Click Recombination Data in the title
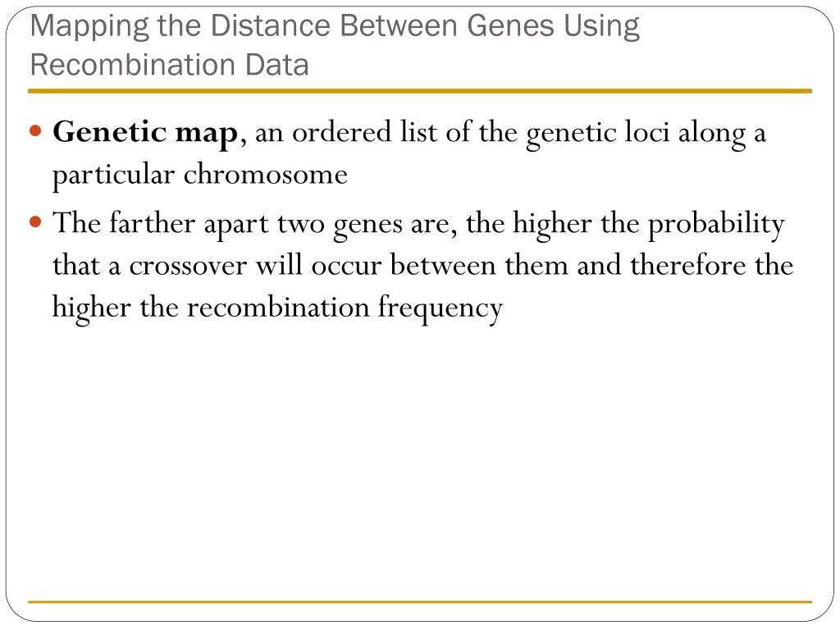Screen dimensions: 840x630 (169, 65)
